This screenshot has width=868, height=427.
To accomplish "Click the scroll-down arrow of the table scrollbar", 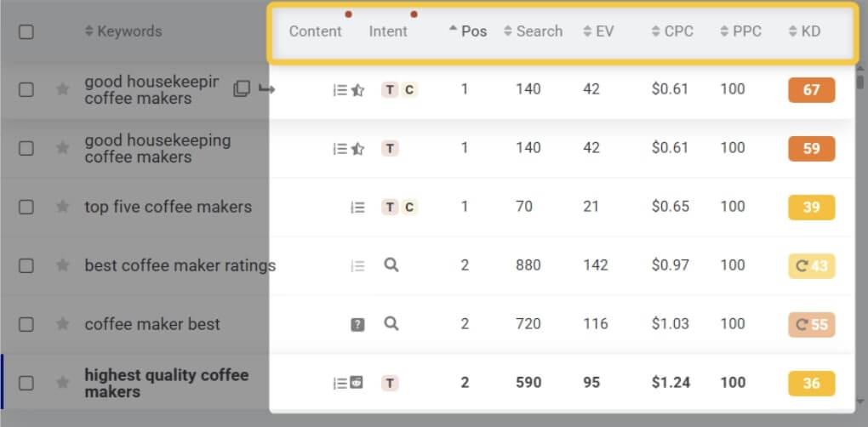I will 859,401.
